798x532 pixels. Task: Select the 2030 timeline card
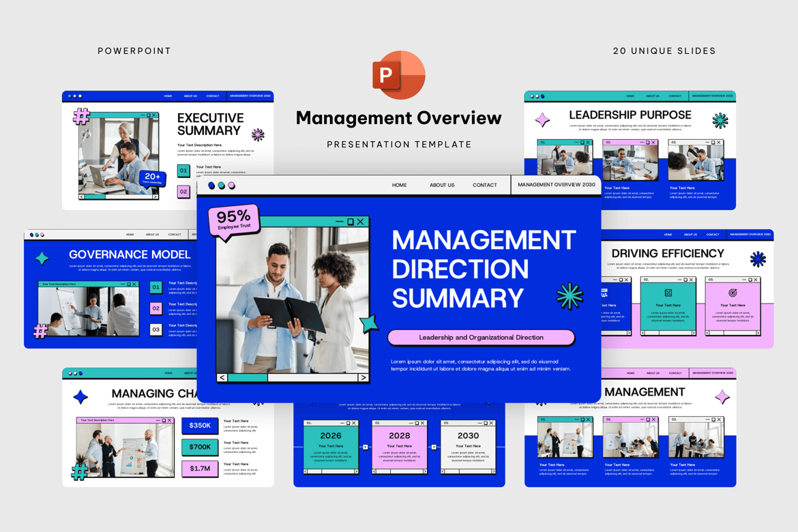468,447
